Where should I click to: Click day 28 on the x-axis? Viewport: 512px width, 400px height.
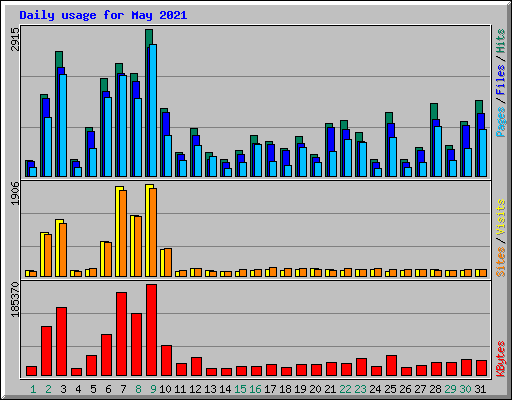coord(435,389)
